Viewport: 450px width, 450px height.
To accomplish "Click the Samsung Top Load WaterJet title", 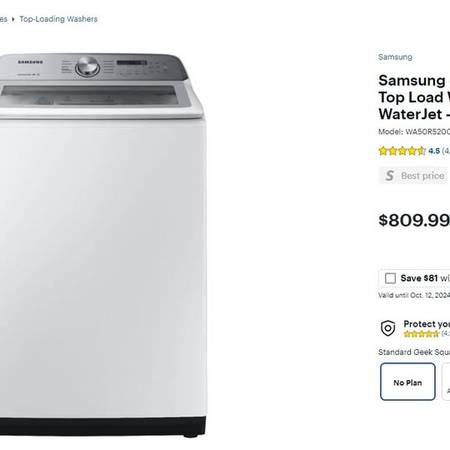I will (x=414, y=97).
